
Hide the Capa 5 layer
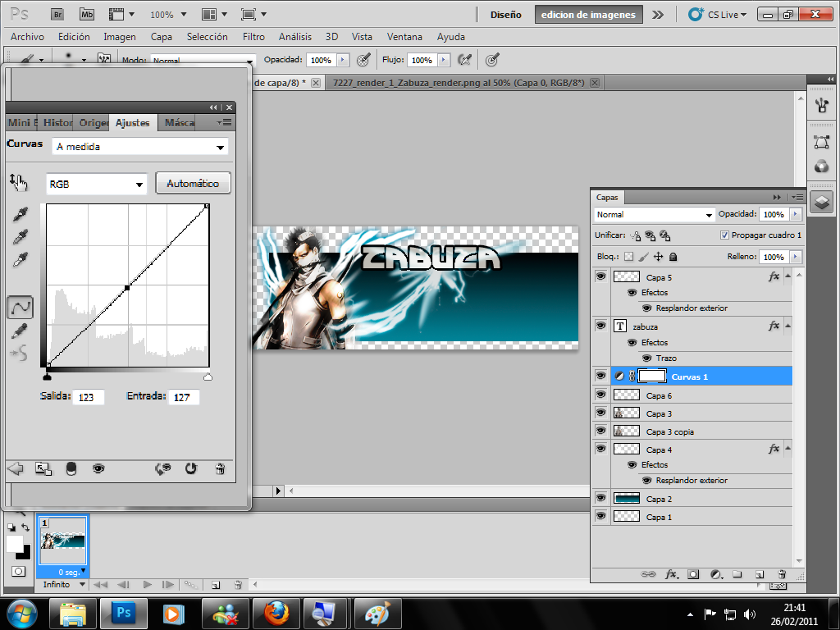601,276
